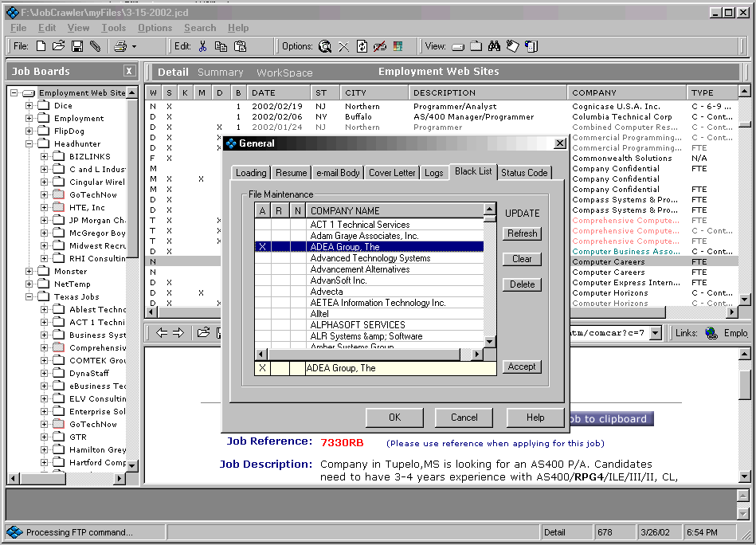Click the red-slashed link icon under Options

(380, 46)
